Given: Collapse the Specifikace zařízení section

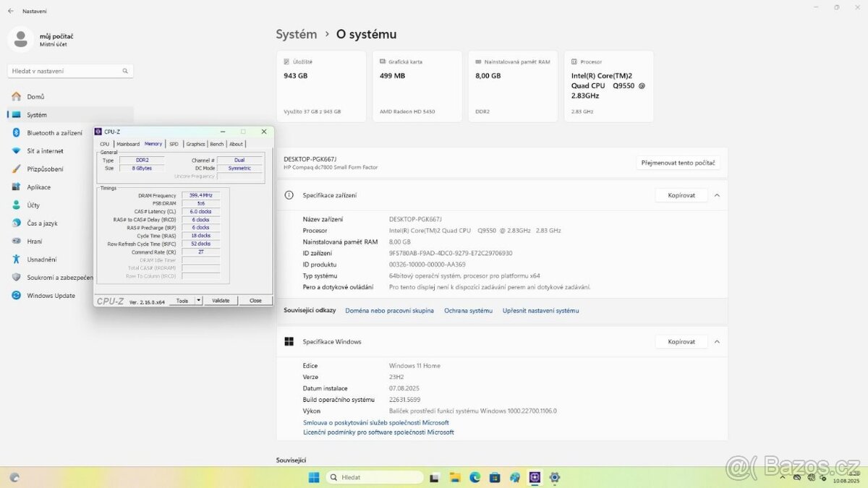Looking at the screenshot, I should pos(717,195).
